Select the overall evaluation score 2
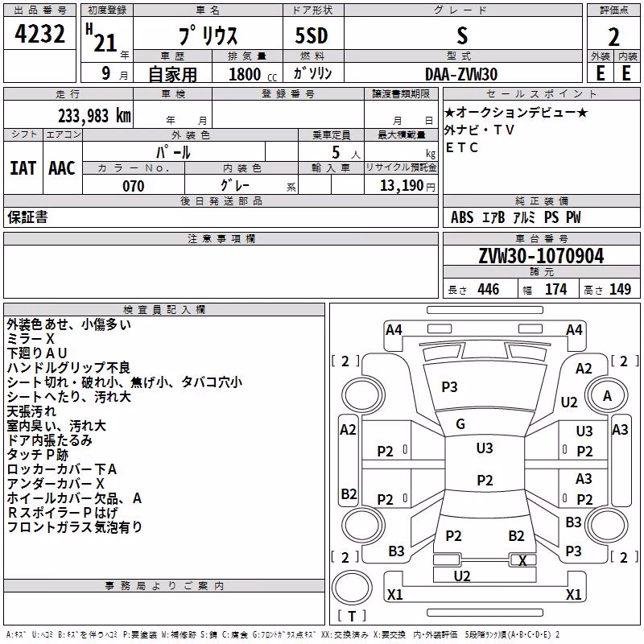Image resolution: width=644 pixels, height=644 pixels. click(x=613, y=37)
